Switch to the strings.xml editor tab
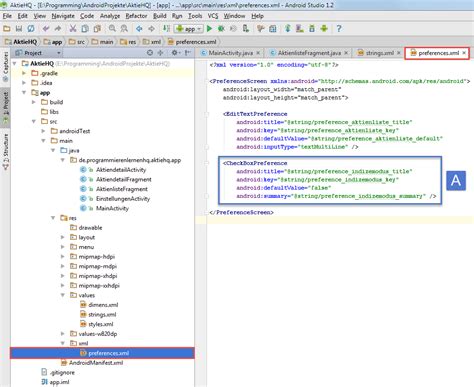Viewport: 474px width, 387px height. [380, 53]
